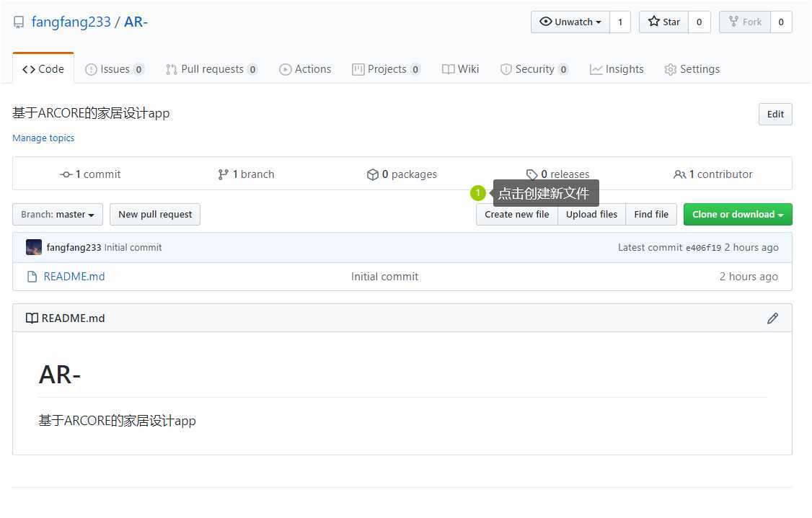Open Initial commit message in the latest commit bar

(x=133, y=247)
